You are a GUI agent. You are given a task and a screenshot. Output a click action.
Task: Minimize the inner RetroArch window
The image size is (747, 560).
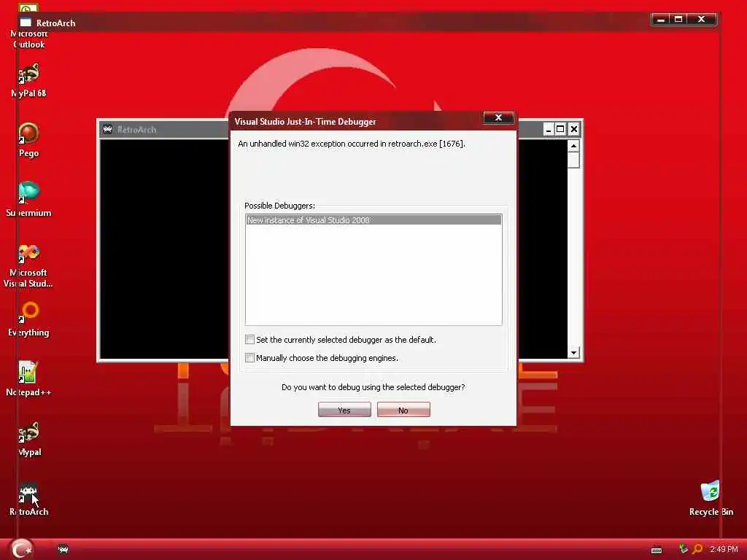(549, 130)
